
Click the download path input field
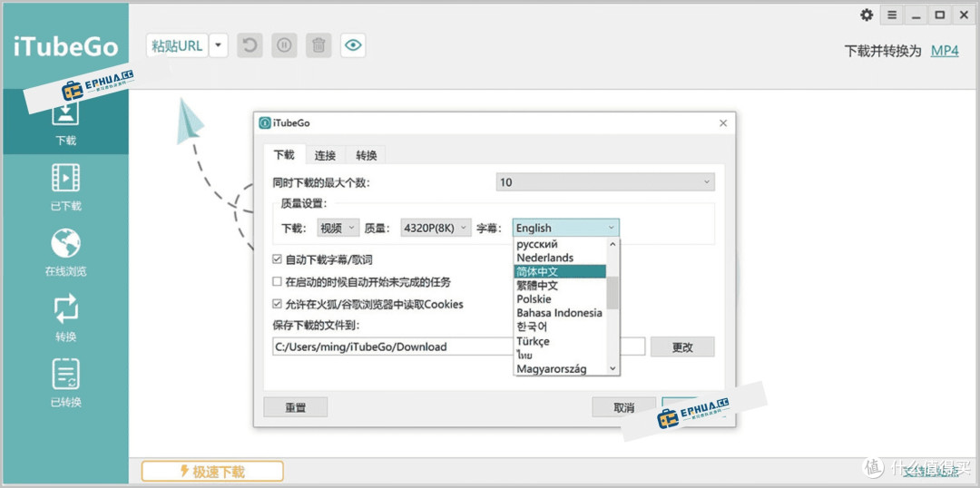click(x=459, y=346)
